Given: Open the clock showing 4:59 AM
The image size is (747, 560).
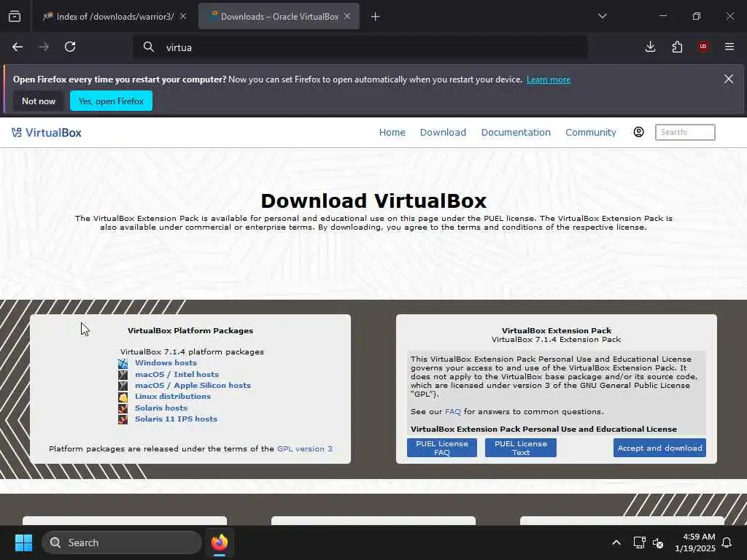Looking at the screenshot, I should pos(694,542).
